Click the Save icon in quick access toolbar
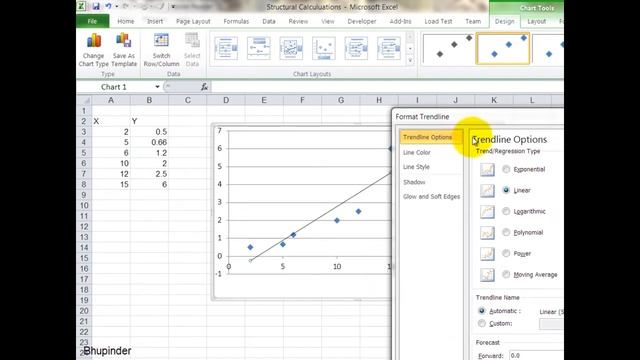Viewport: 640px width, 360px height. pyautogui.click(x=96, y=6)
